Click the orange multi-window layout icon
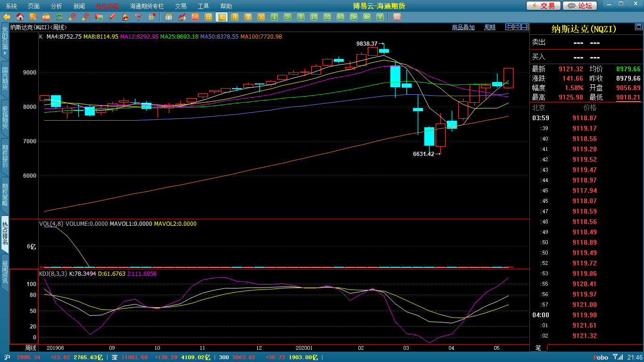Viewport: 644px width, 362px height. (396, 17)
